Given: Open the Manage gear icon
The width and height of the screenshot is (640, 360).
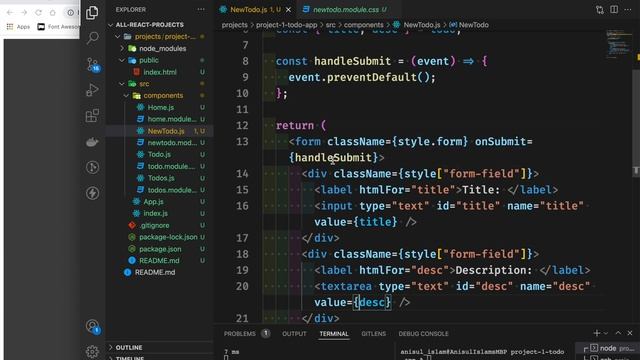Looking at the screenshot, I should click(92, 351).
